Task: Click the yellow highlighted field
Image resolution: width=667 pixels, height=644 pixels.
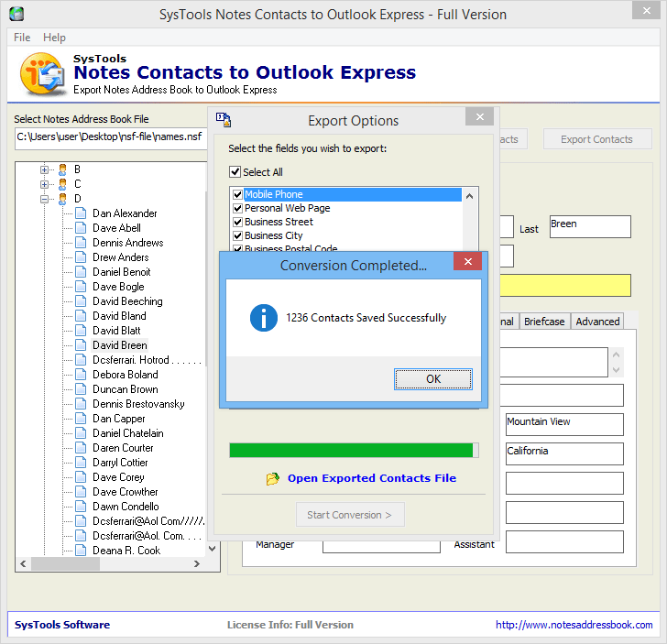Action: [x=565, y=286]
